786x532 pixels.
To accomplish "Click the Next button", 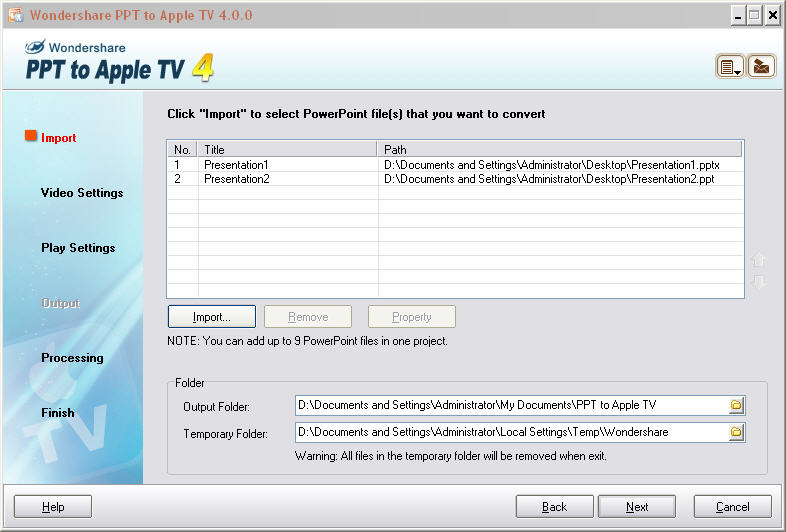I will click(x=636, y=507).
